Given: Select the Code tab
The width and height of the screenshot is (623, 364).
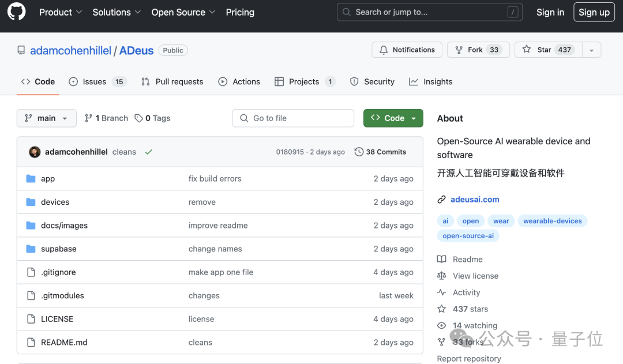Looking at the screenshot, I should click(38, 81).
